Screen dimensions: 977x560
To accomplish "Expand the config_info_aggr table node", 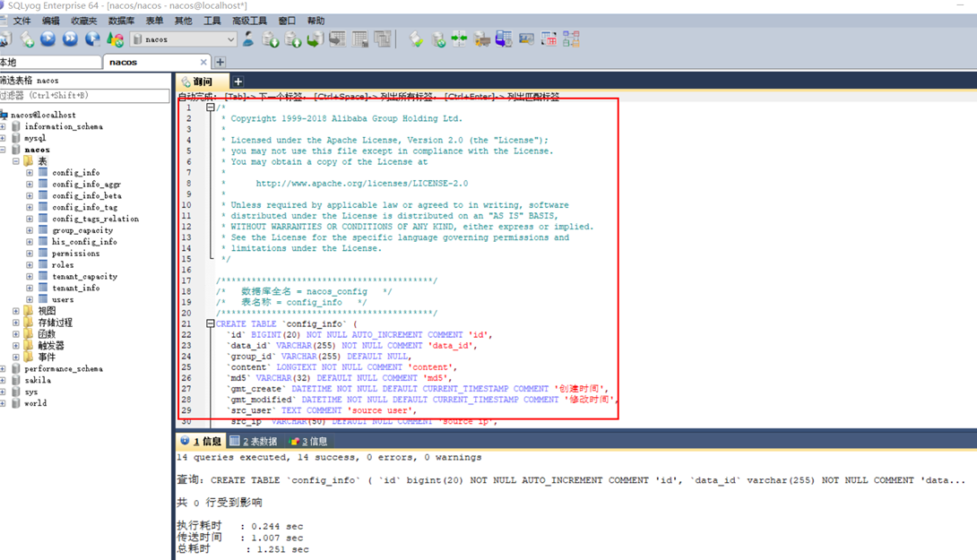I will click(30, 185).
